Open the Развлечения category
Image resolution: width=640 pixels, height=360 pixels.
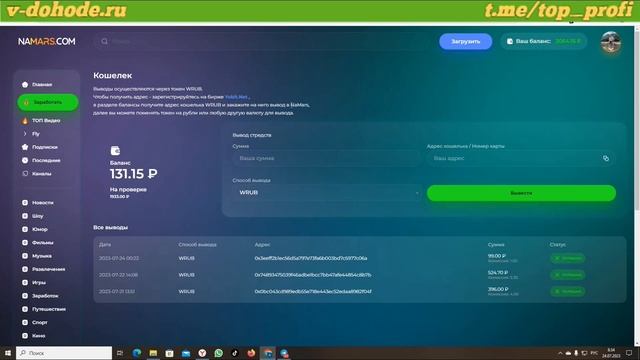43,269
